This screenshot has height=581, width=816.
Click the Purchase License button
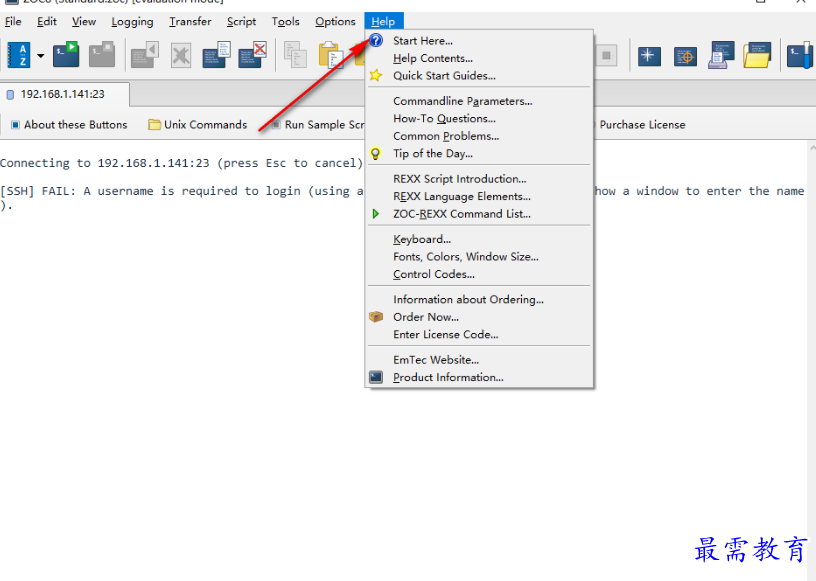coord(642,124)
